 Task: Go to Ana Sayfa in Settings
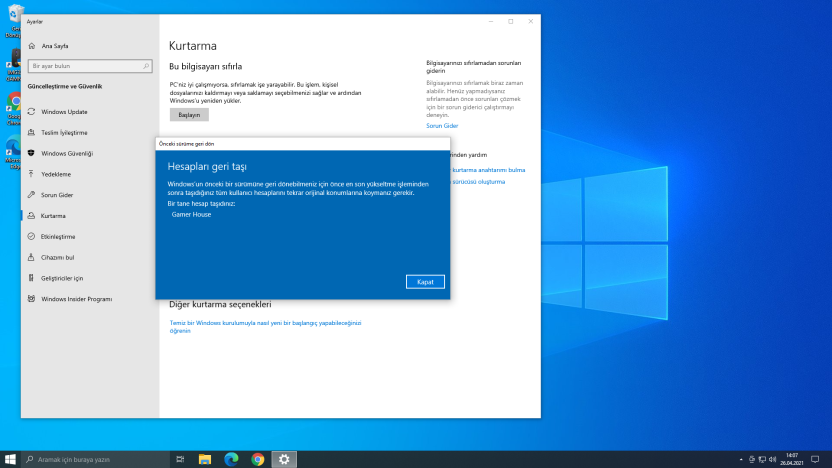point(55,46)
